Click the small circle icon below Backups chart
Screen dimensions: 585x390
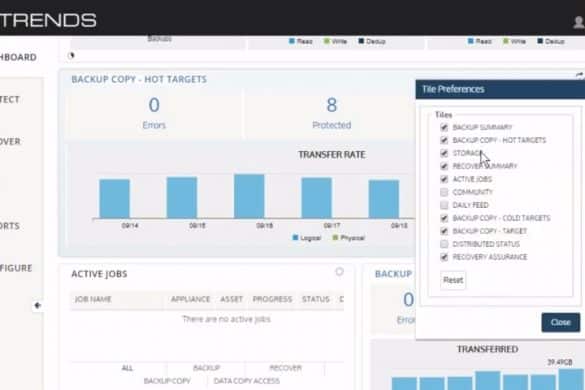tap(72, 56)
